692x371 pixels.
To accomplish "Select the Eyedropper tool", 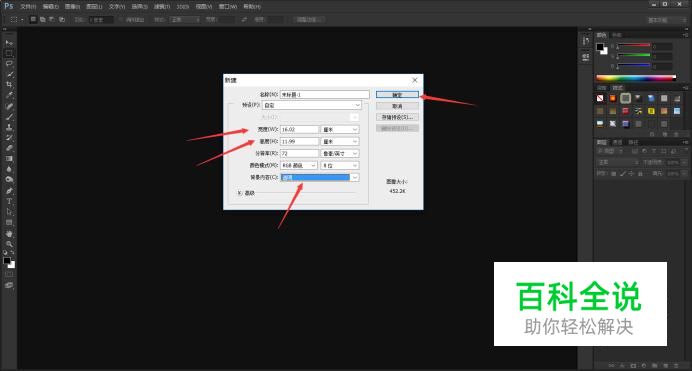I will pyautogui.click(x=9, y=95).
